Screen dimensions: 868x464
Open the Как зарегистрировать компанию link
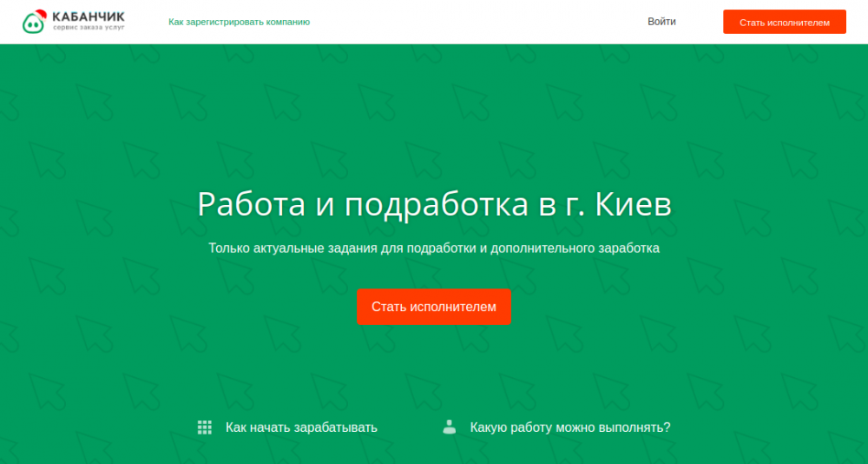(x=239, y=22)
